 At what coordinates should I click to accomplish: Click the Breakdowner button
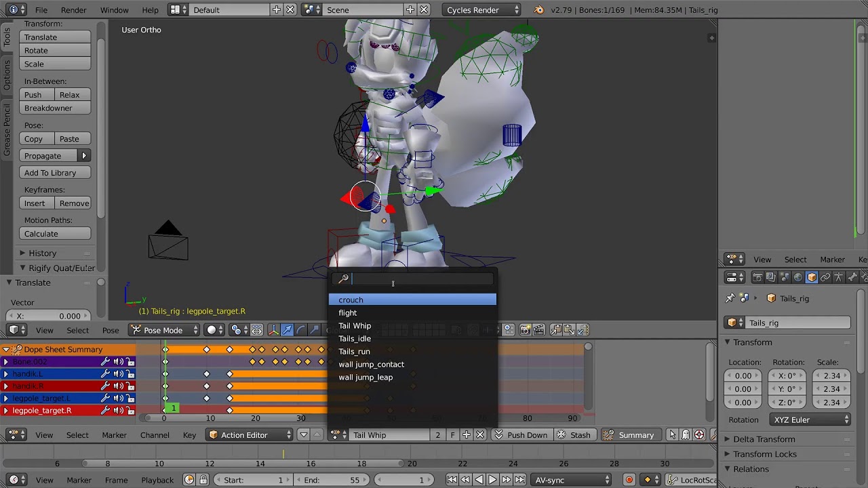pyautogui.click(x=55, y=108)
